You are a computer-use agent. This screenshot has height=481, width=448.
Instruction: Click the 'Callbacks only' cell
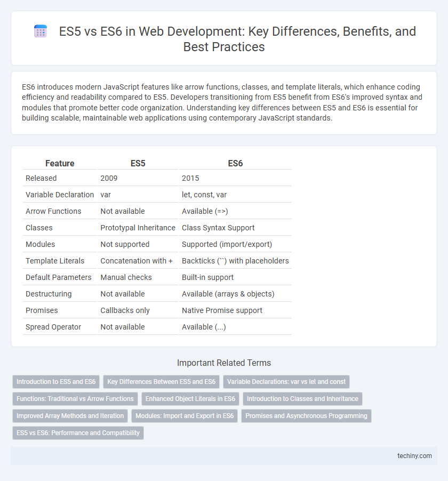[138, 311]
